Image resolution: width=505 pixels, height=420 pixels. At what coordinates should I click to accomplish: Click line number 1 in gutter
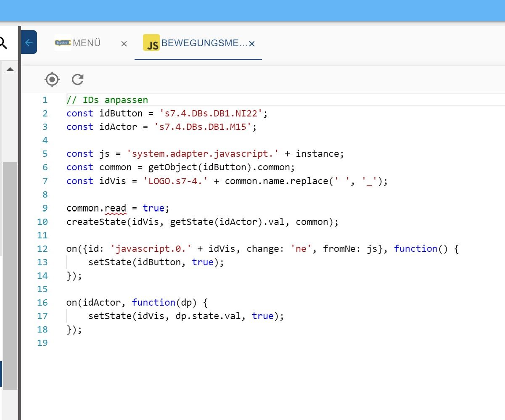[x=45, y=100]
